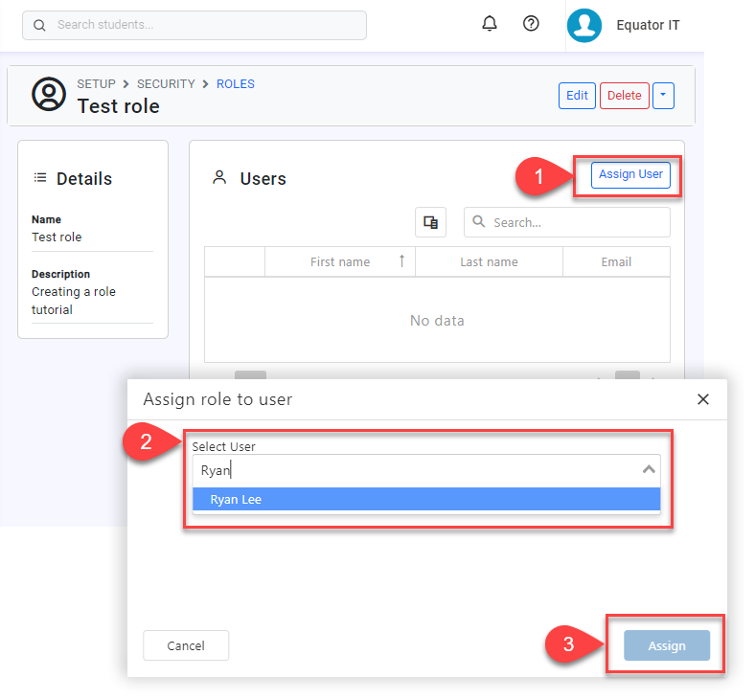Click the column chooser icon
Viewport: 755px width, 700px height.
(x=430, y=222)
